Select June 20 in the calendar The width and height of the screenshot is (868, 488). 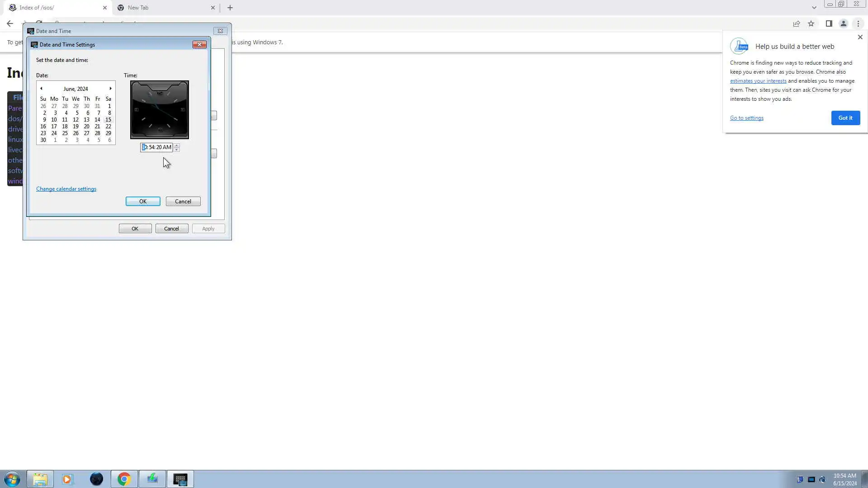pyautogui.click(x=86, y=127)
